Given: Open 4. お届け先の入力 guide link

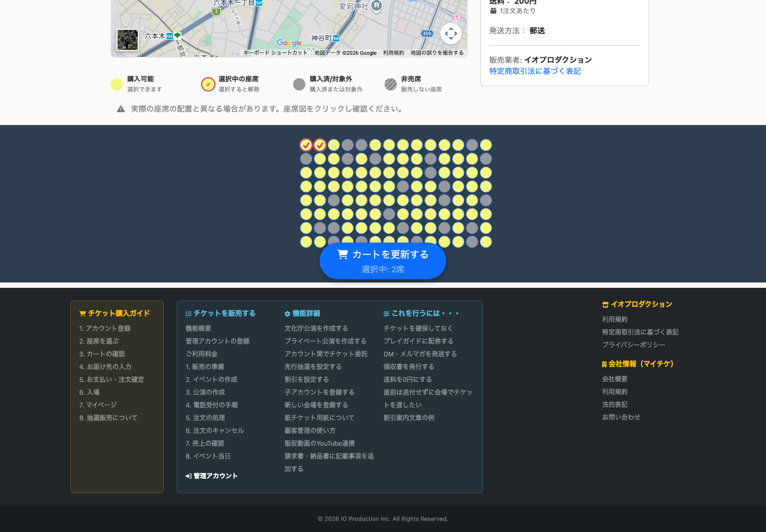Looking at the screenshot, I should point(105,367).
